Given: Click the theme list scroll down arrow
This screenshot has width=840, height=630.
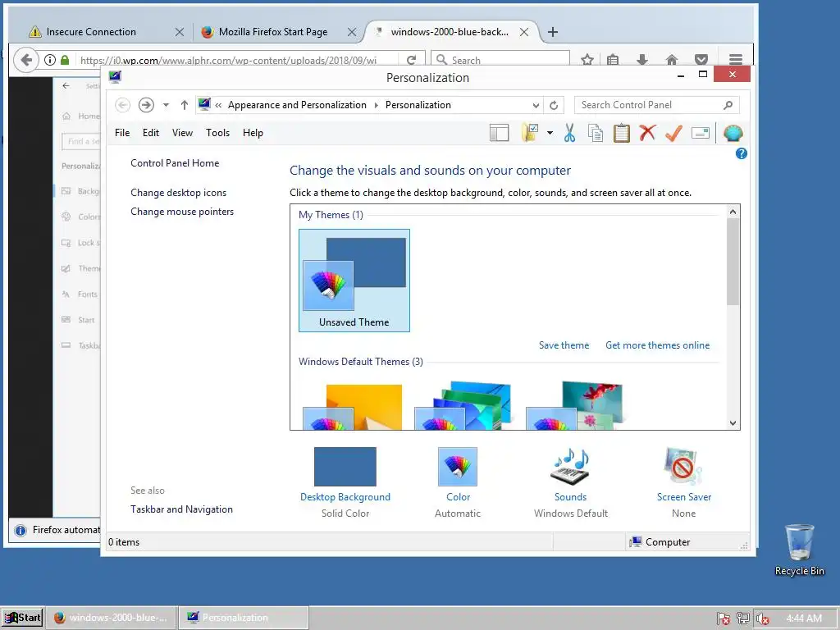Looking at the screenshot, I should [x=733, y=423].
